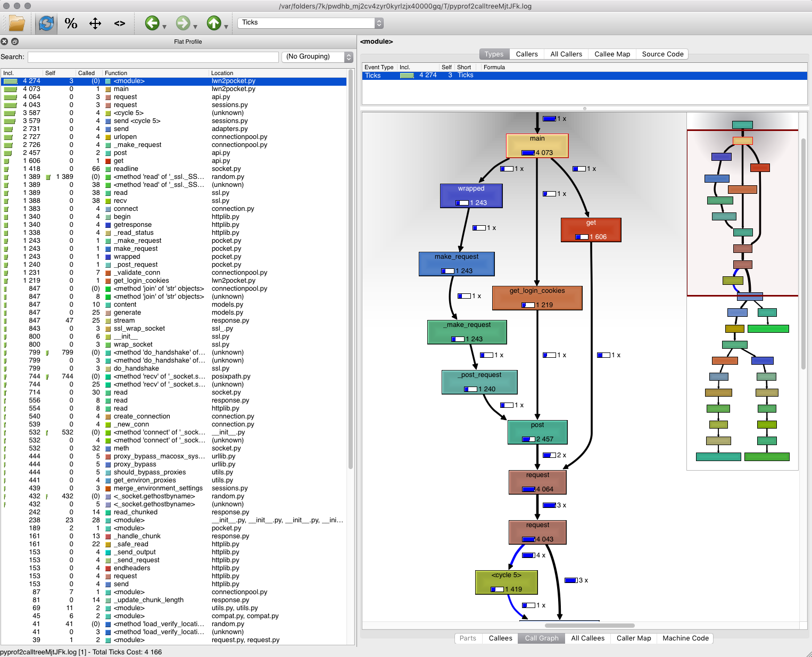Click the green Back arrow

(152, 23)
